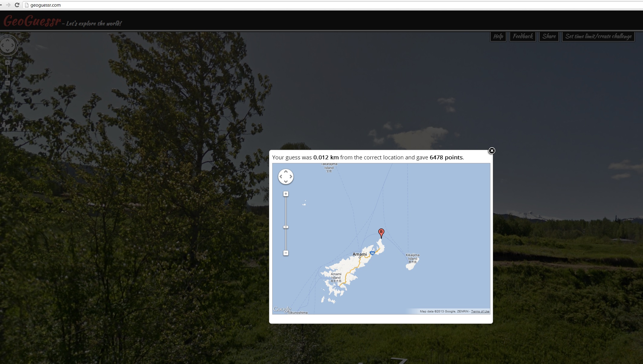
Task: Open the Help menu
Action: [498, 37]
